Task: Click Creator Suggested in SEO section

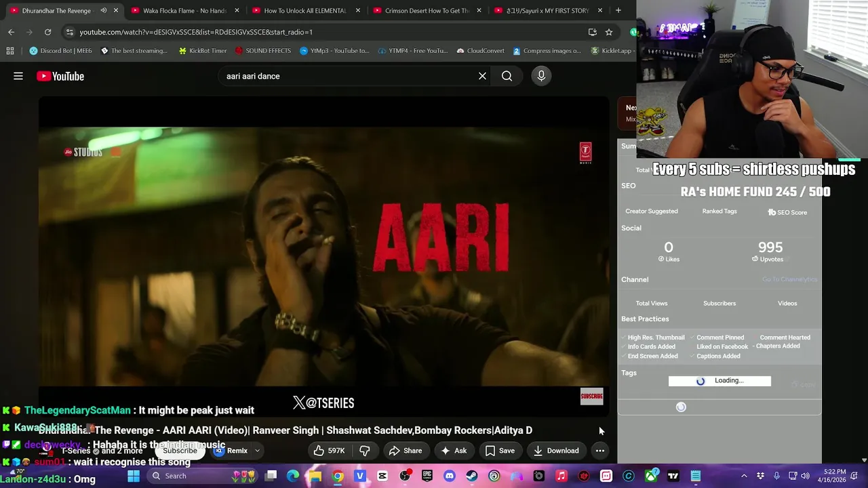Action: coord(652,211)
